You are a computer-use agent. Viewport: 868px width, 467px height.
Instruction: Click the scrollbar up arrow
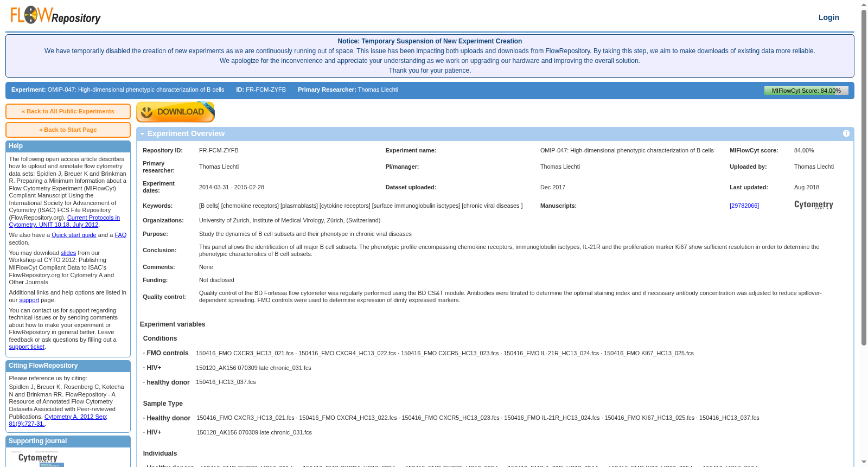click(x=864, y=5)
